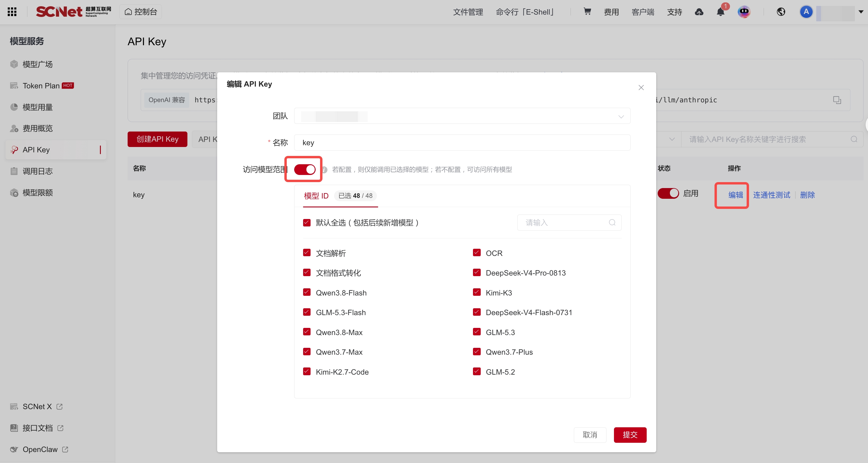Screen dimensions: 868x463
Task: Close the 编辑 API Key dialog
Action: coord(641,87)
